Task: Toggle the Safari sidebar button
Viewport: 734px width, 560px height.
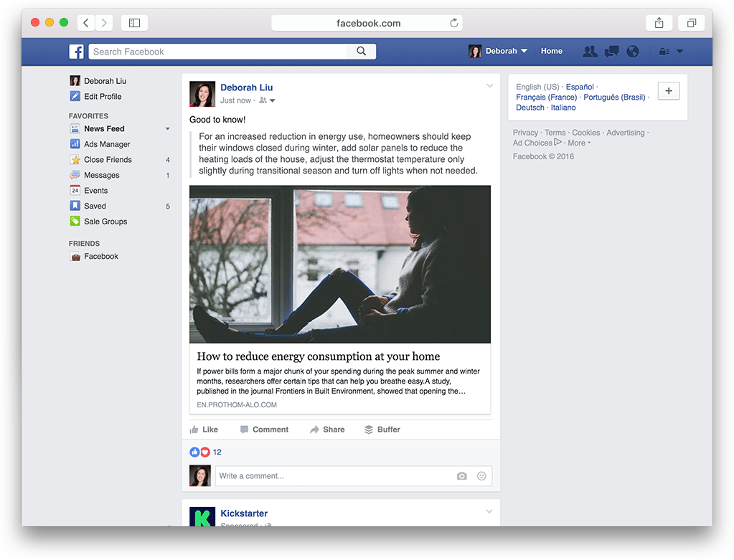Action: 134,23
